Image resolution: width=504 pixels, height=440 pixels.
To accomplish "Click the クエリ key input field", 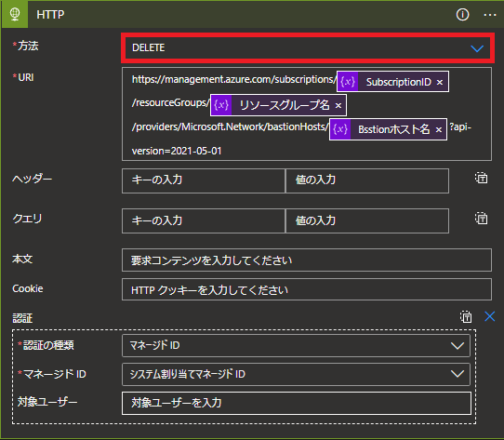I will pyautogui.click(x=204, y=221).
